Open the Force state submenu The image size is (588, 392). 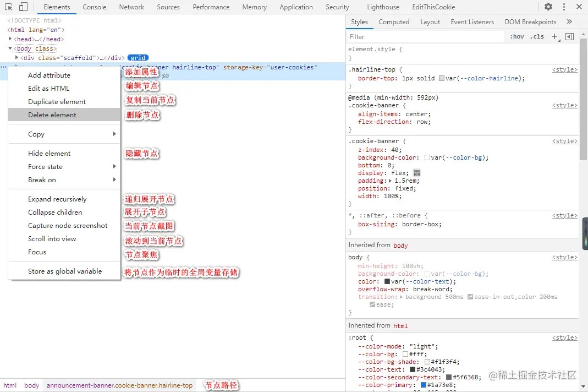[64, 166]
